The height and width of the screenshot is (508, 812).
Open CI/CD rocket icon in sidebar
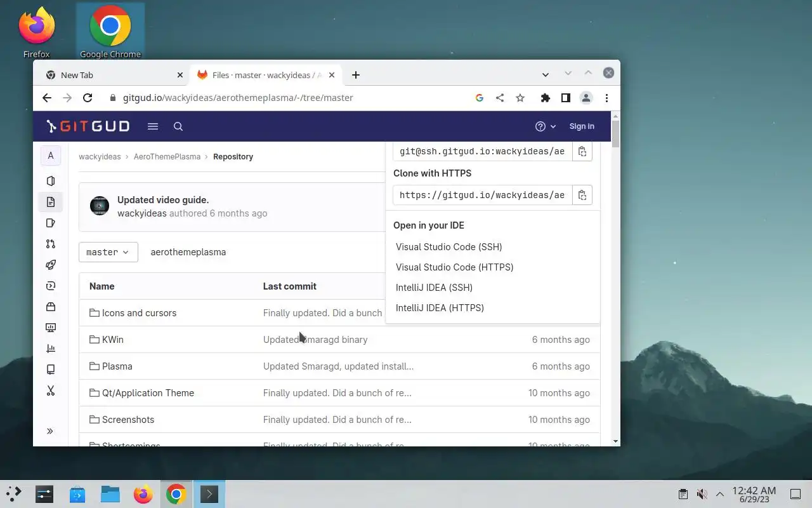pos(51,265)
